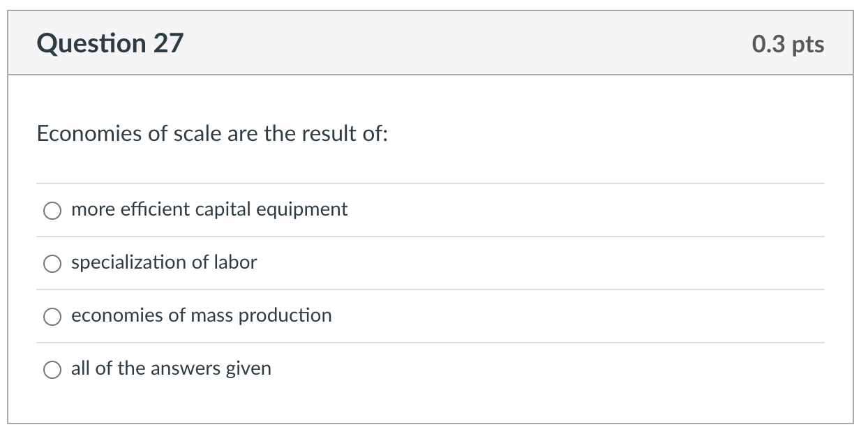Click the 'all of the answers given' label
868x434 pixels.
[x=171, y=369]
